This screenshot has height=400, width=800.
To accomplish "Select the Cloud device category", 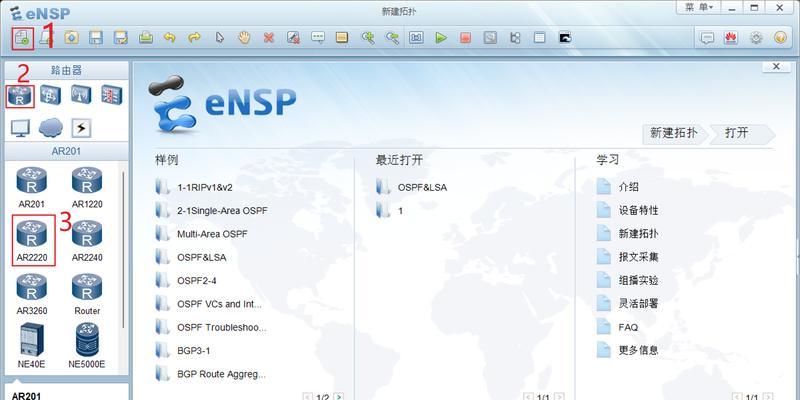I will [50, 128].
